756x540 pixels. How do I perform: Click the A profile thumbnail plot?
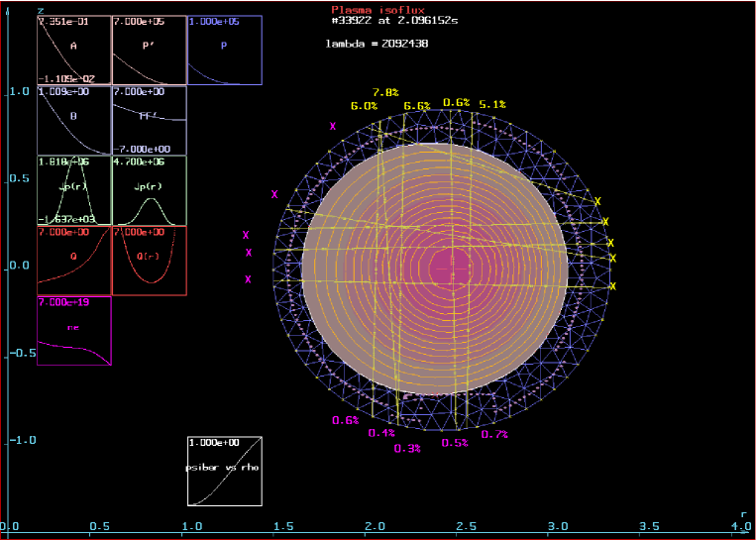pos(74,51)
